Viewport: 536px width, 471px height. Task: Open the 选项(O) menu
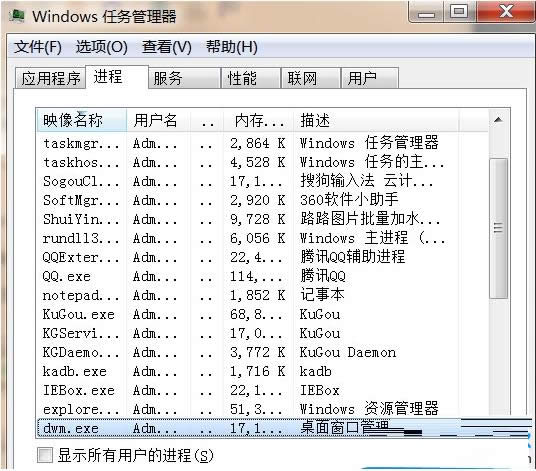pos(102,47)
